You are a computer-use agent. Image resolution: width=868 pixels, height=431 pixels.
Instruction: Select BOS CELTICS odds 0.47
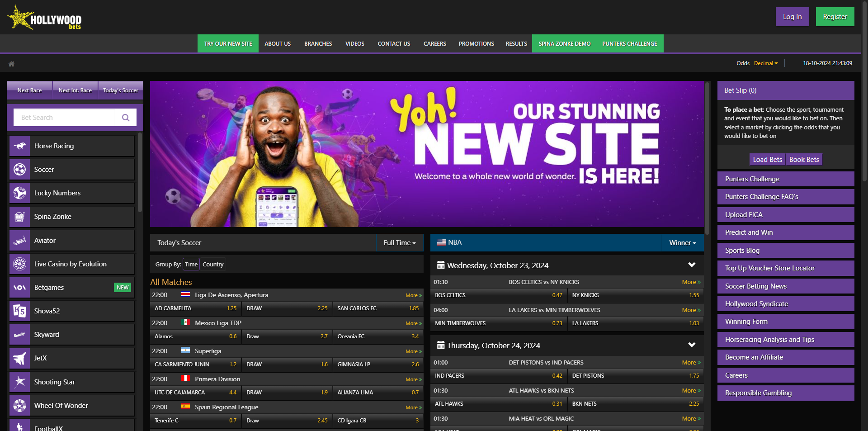coord(498,295)
